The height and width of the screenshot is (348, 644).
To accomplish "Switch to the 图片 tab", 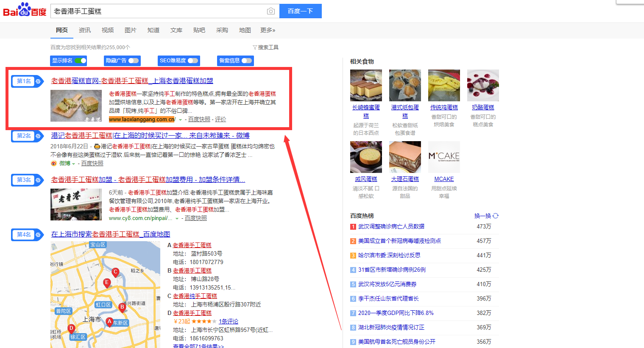I will [131, 30].
